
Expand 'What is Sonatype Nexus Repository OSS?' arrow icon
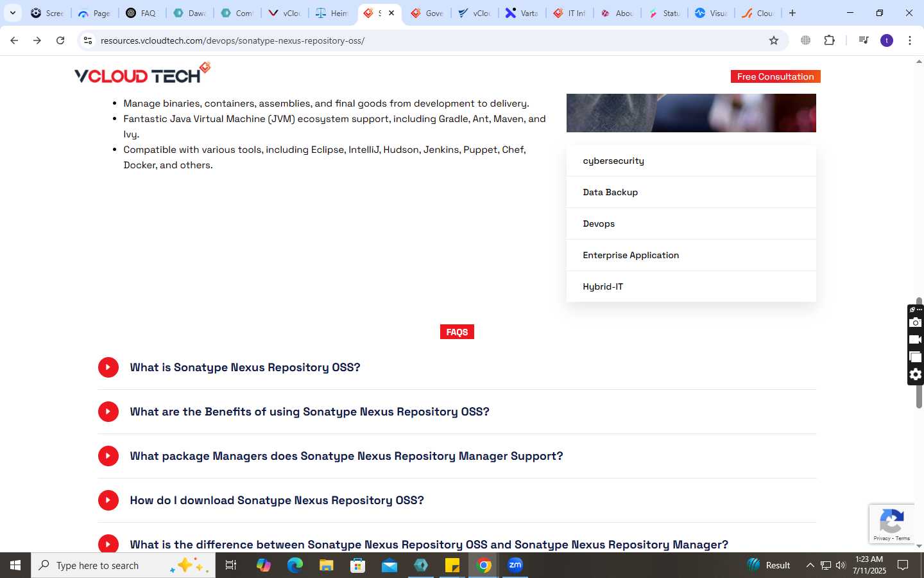108,367
